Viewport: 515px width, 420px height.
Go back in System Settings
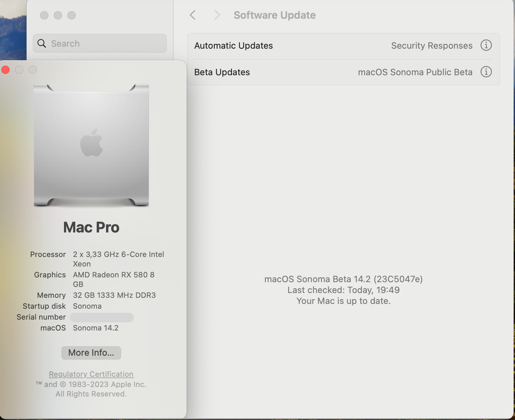click(x=193, y=15)
